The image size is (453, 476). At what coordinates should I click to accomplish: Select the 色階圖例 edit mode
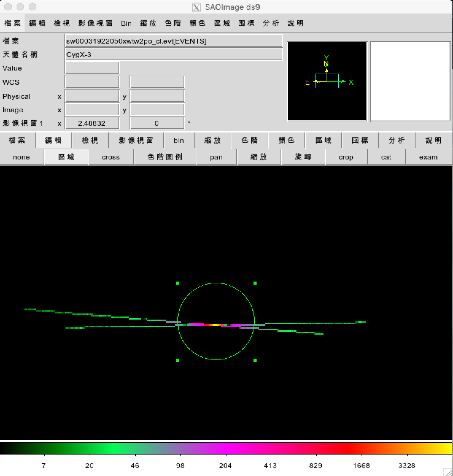tap(165, 157)
